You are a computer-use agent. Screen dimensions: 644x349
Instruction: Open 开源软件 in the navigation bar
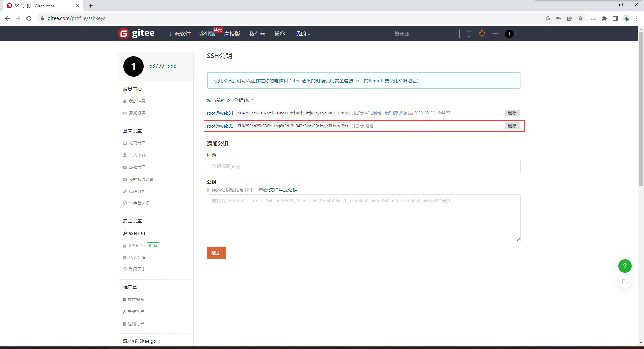(x=180, y=34)
